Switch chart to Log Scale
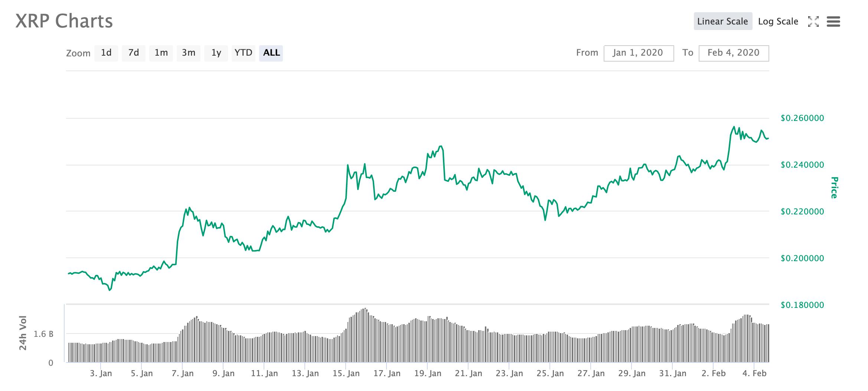This screenshot has width=868, height=391. (x=778, y=21)
